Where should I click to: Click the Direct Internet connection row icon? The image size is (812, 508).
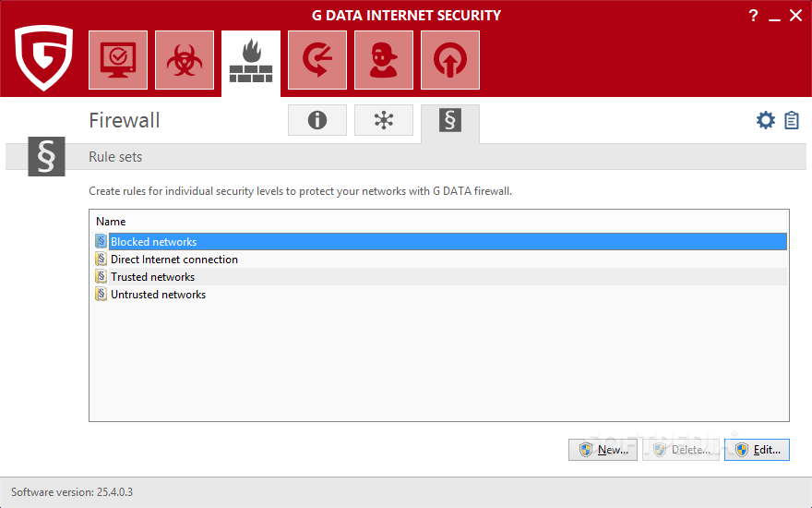[101, 259]
